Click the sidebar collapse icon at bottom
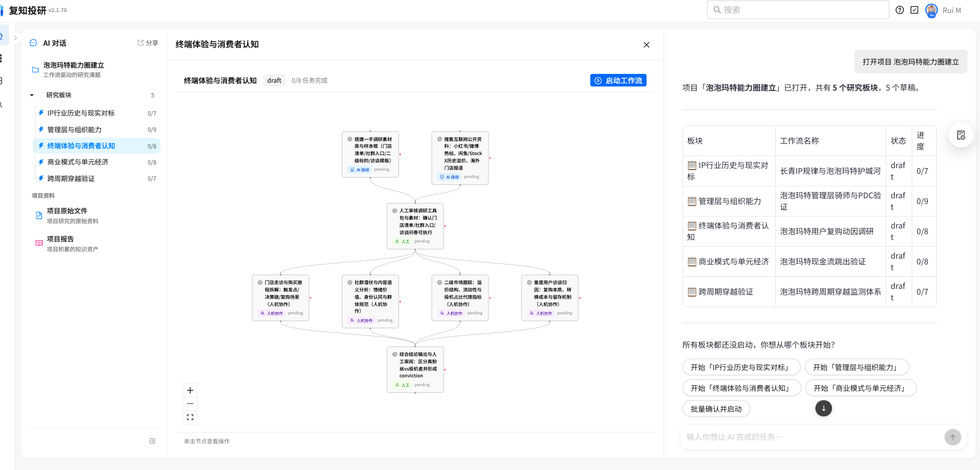The width and height of the screenshot is (980, 470). [x=152, y=441]
